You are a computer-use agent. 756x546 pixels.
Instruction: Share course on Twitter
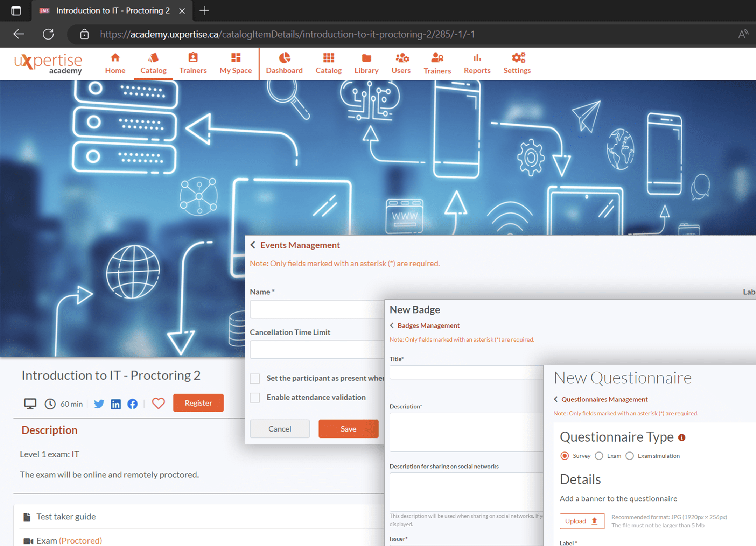tap(99, 404)
